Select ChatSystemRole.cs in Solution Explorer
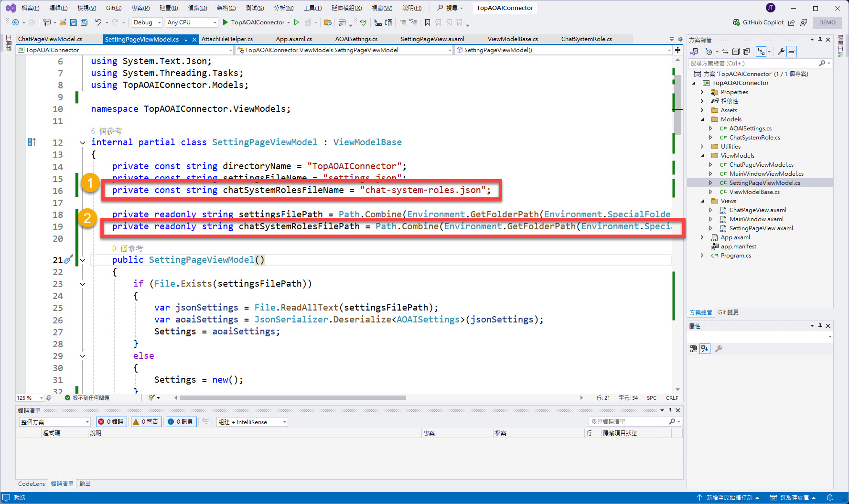Viewport: 849px width, 504px height. point(754,138)
